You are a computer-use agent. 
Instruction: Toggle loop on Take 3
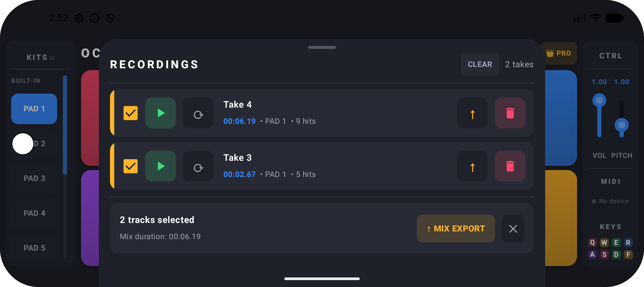(198, 167)
